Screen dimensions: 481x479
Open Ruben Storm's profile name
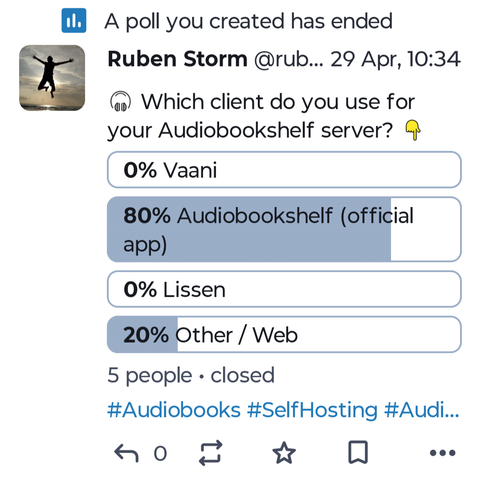178,59
